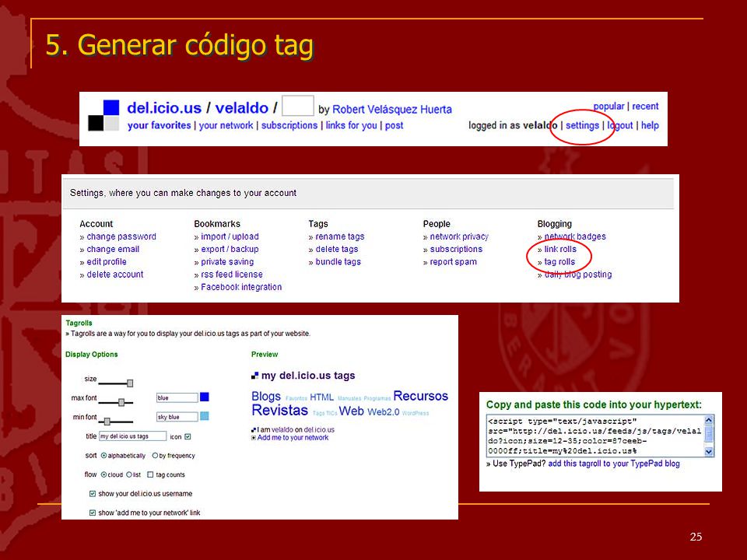Adjust the size slider handle
The width and height of the screenshot is (747, 560).
pos(130,383)
